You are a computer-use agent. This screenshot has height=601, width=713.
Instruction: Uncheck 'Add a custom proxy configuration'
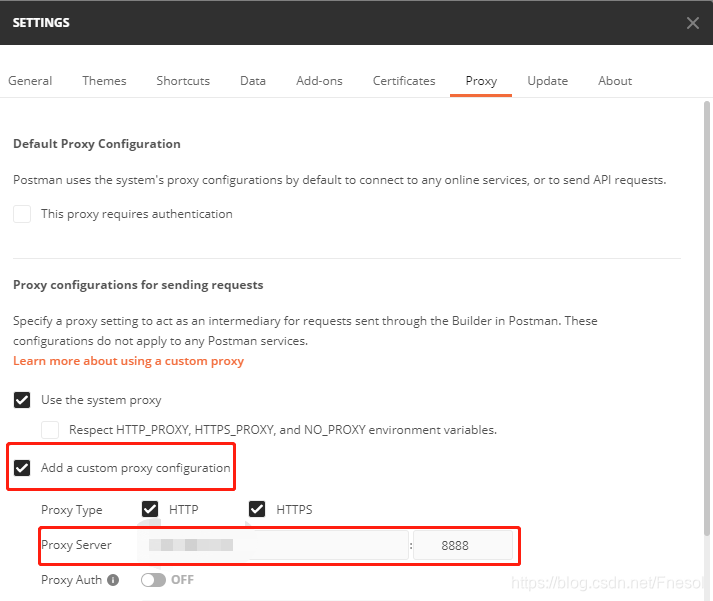tap(22, 468)
